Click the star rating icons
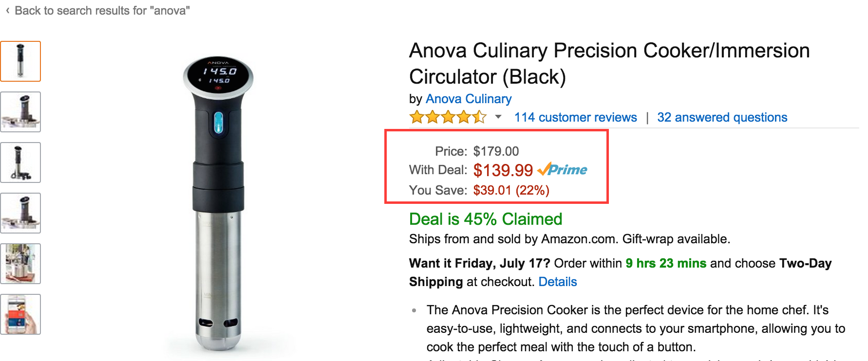The image size is (868, 361). click(x=448, y=117)
